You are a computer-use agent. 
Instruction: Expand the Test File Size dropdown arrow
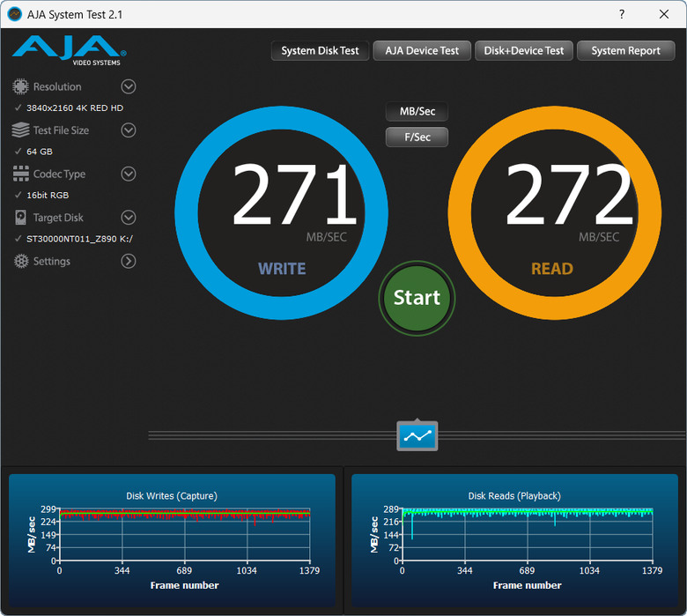pyautogui.click(x=129, y=130)
